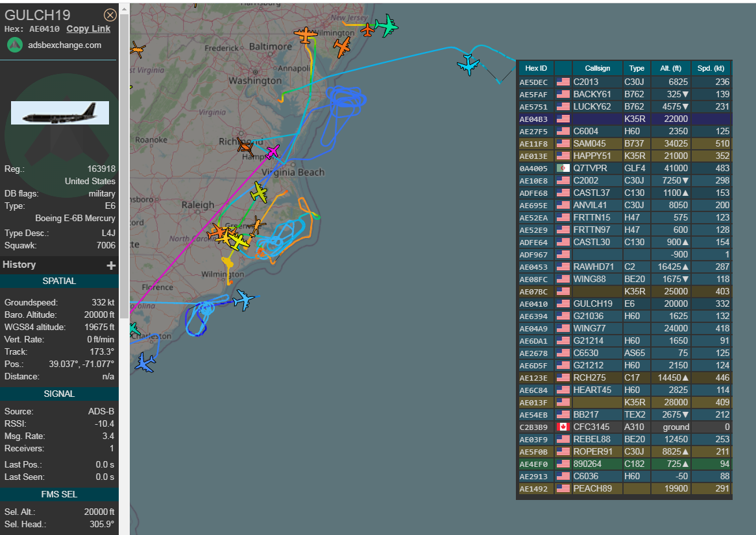The image size is (756, 535).
Task: Select the FRTTN15 row
Action: pos(624,218)
